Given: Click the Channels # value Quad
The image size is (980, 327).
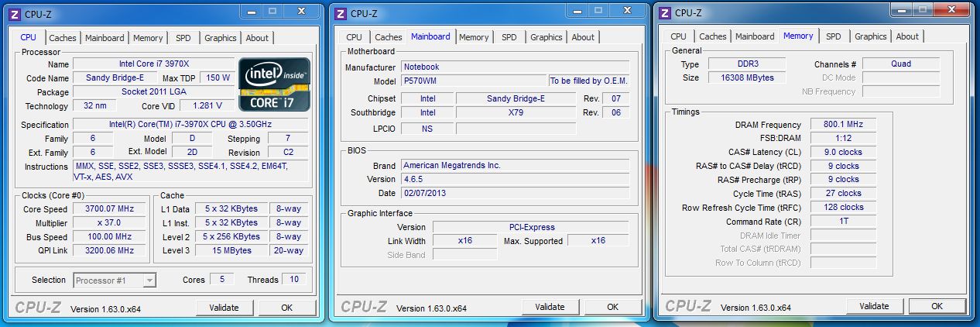Looking at the screenshot, I should point(901,64).
